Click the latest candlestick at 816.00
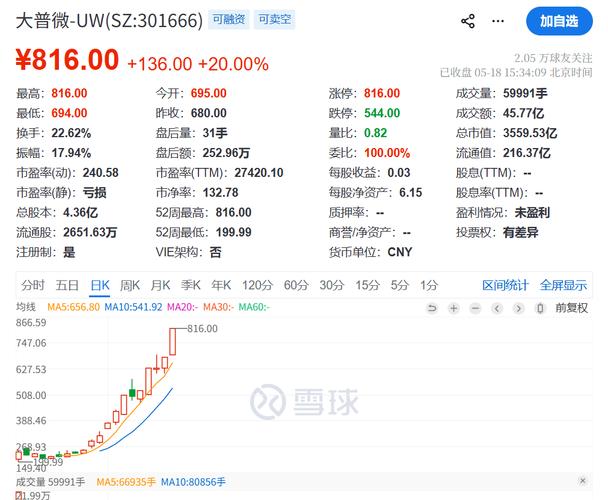 pyautogui.click(x=173, y=342)
